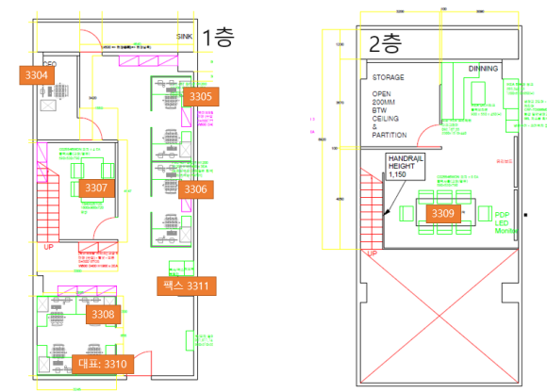This screenshot has height=392, width=547.
Task: Click the 대표: 3310 label
Action: coord(103,364)
